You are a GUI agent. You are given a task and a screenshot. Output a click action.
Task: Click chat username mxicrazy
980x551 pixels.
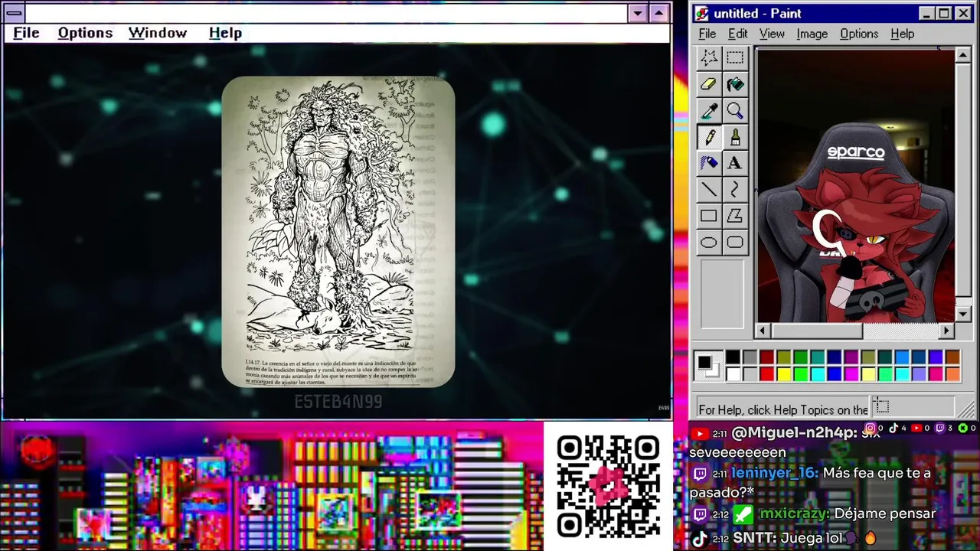coord(792,514)
